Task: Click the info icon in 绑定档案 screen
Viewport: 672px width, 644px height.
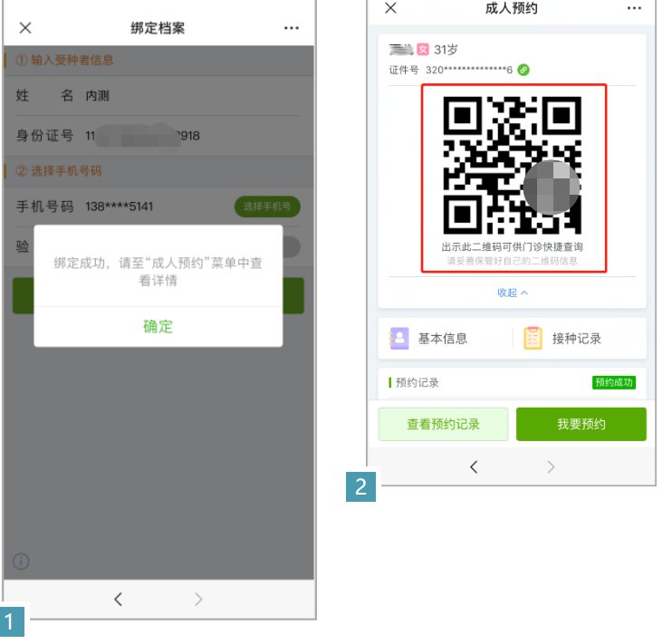Action: click(21, 562)
